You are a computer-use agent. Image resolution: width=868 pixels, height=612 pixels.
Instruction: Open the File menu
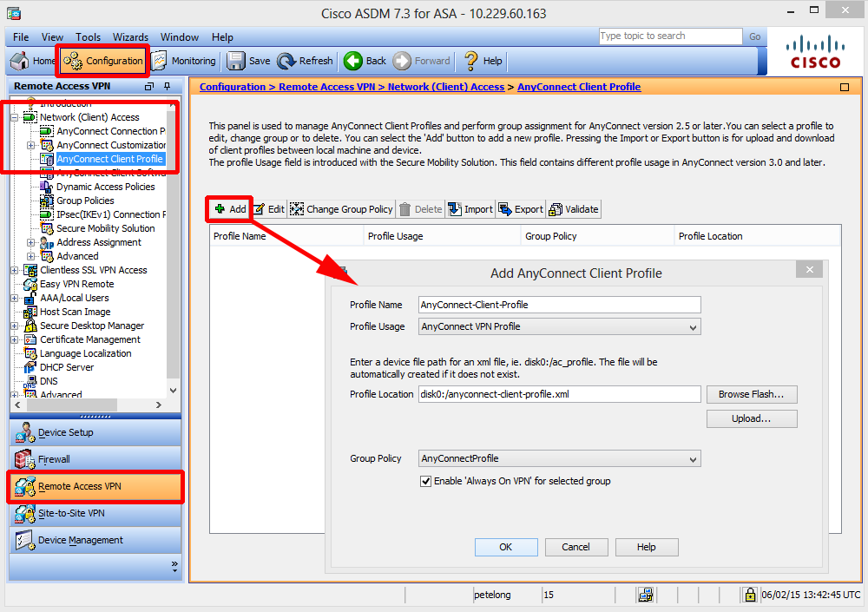point(21,37)
